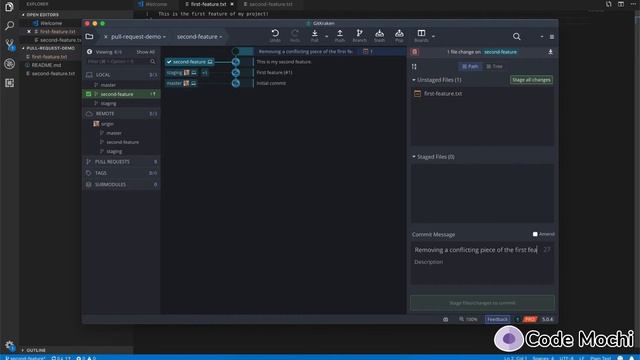Collapse the Unstaged Files section

coord(414,80)
